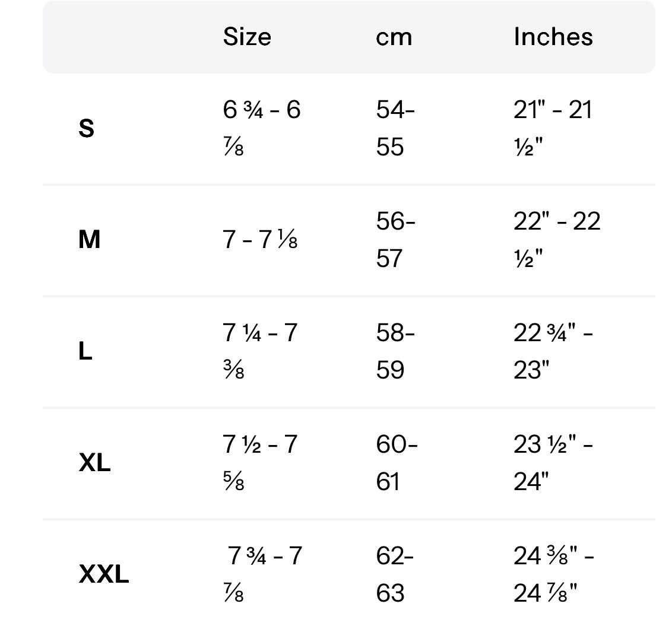Select the XXL row label
Screen dimensions: 672x626
point(103,574)
